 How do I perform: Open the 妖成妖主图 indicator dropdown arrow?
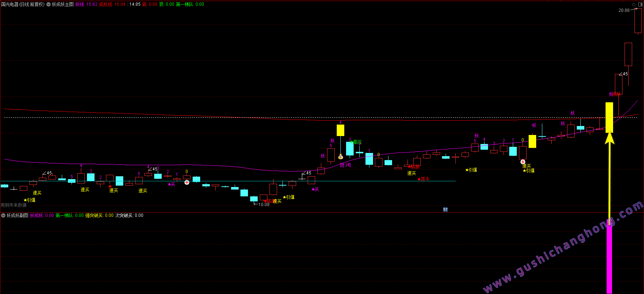pos(48,4)
